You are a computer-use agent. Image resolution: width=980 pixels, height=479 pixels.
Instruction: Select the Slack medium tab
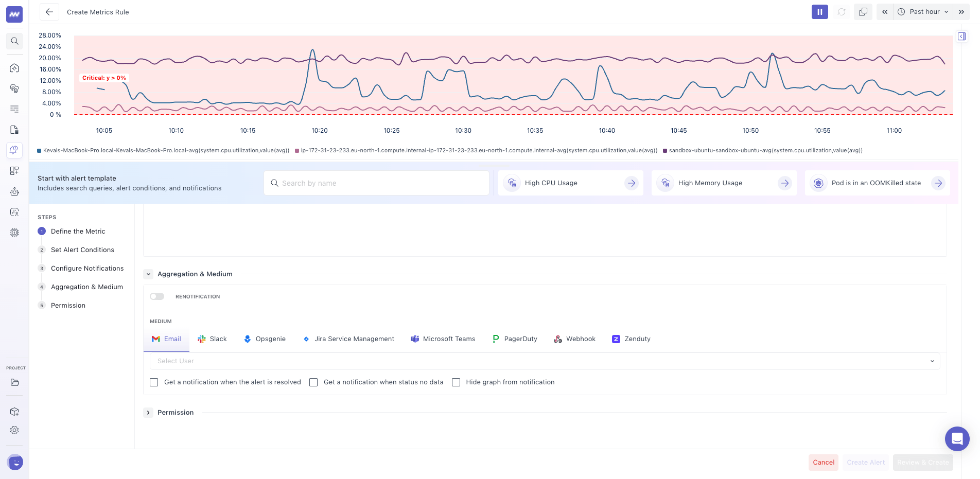point(212,339)
